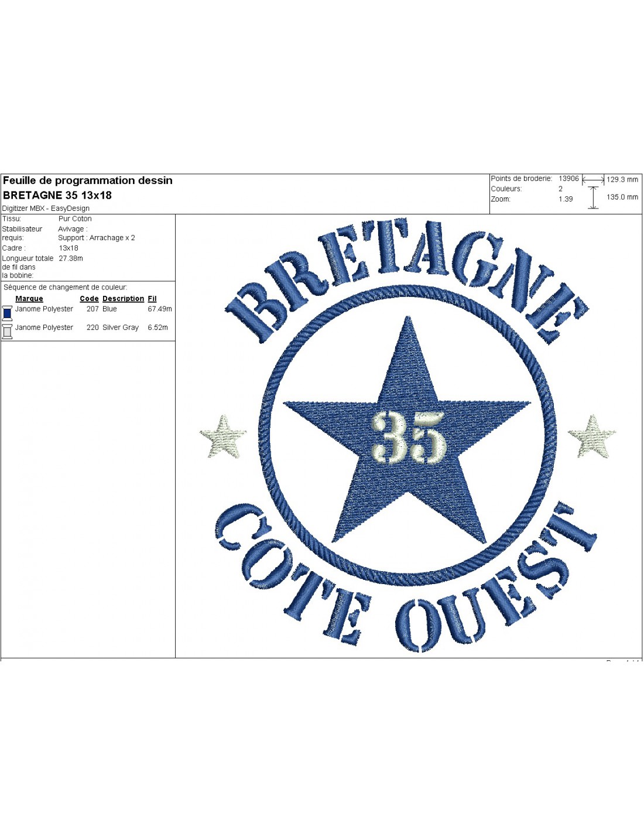This screenshot has width=644, height=833.
Task: Click the Code column header
Action: click(89, 299)
